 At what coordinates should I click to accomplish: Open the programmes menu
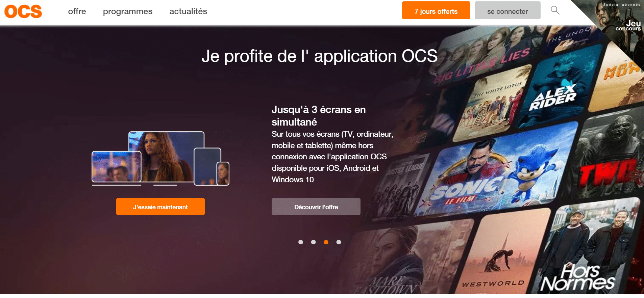coord(128,11)
